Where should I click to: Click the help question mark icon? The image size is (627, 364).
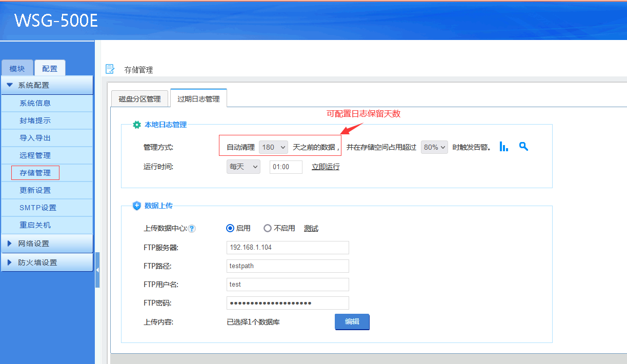point(192,229)
